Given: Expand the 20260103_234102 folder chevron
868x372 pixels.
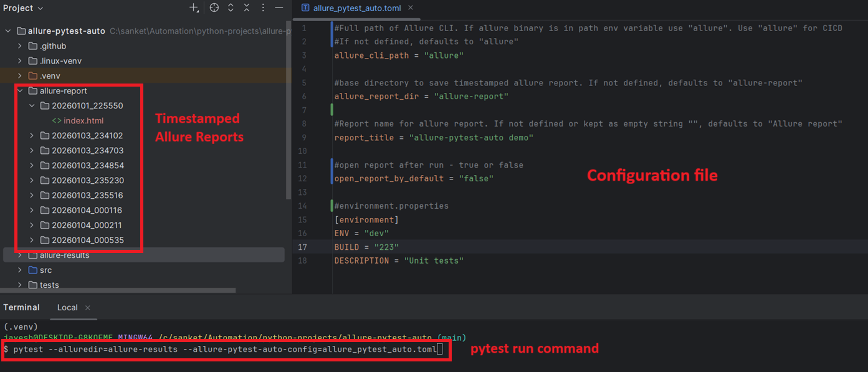Looking at the screenshot, I should [32, 136].
